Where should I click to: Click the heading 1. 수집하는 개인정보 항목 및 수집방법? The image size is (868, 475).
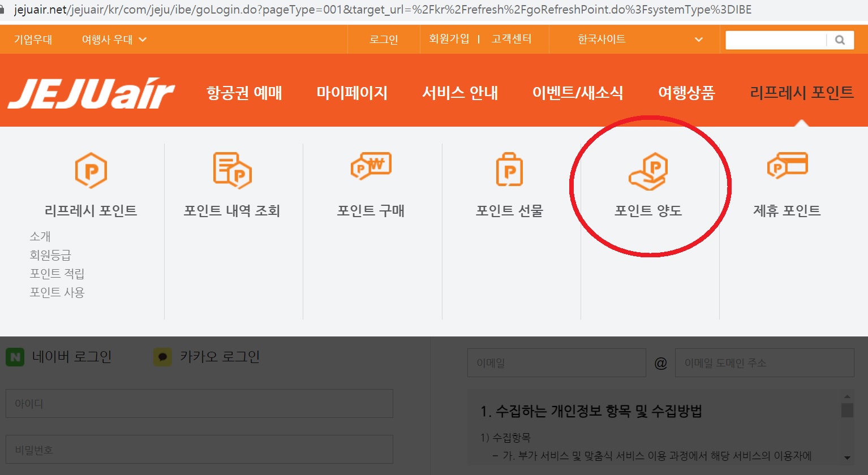(591, 411)
